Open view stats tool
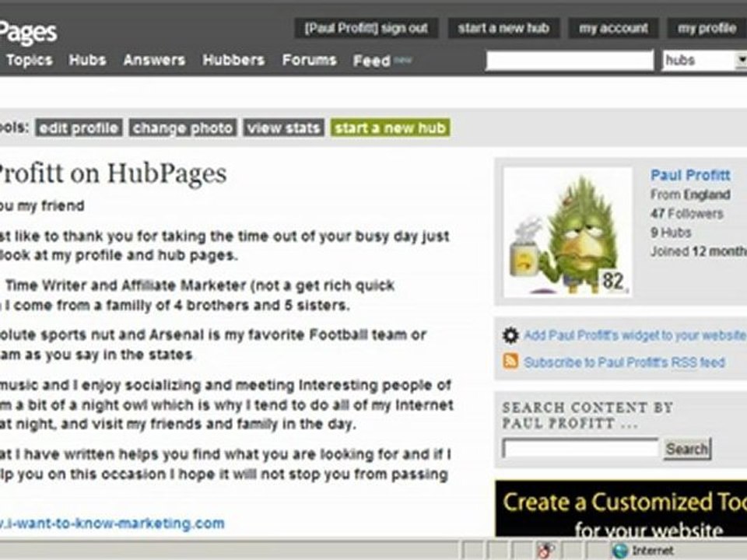Screen dimensions: 747x560 [x=284, y=128]
